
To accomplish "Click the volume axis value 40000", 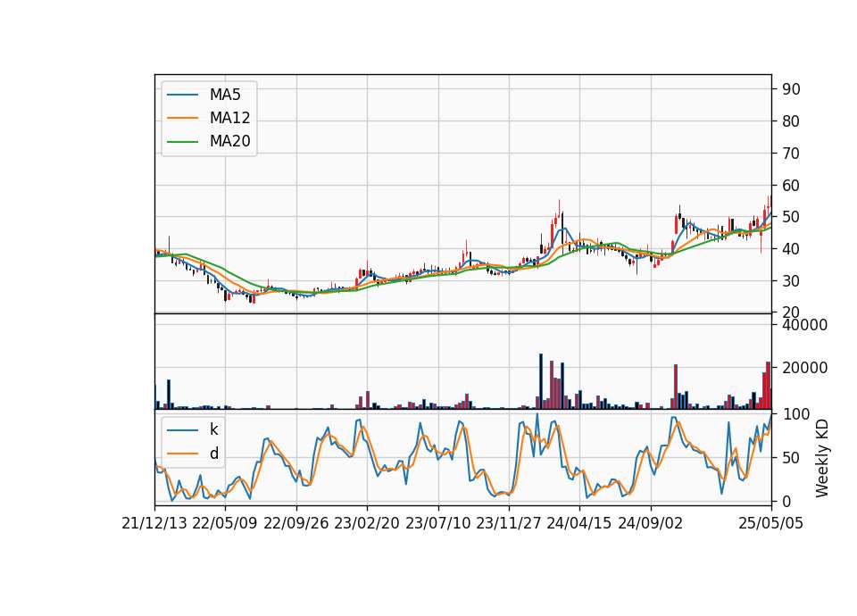I will tap(804, 325).
